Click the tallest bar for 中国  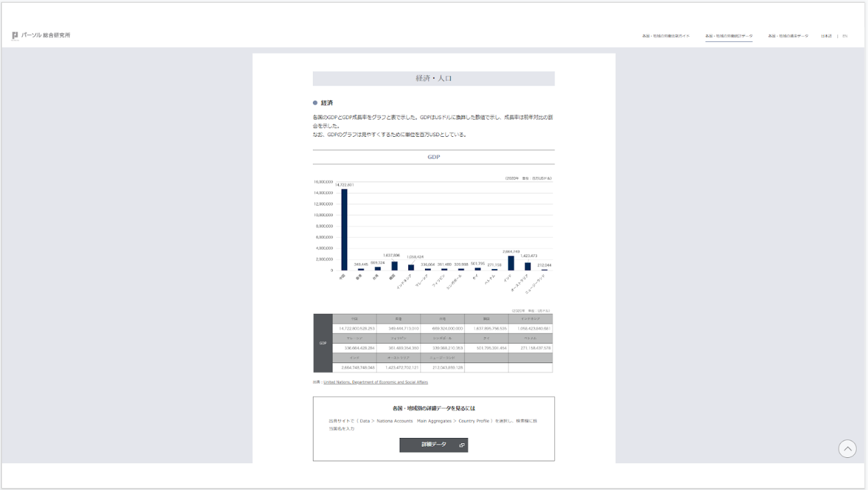[x=344, y=230]
